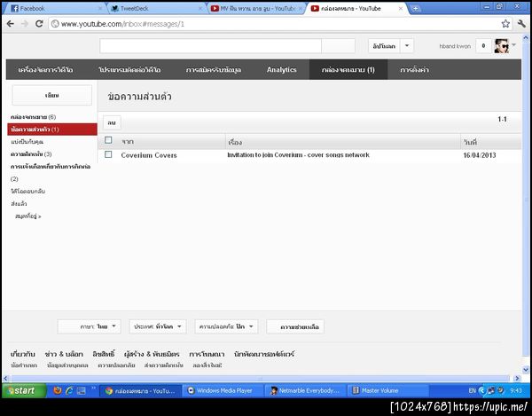The width and height of the screenshot is (532, 416).
Task: Tick the select-all checkbox in header row
Action: 108,140
